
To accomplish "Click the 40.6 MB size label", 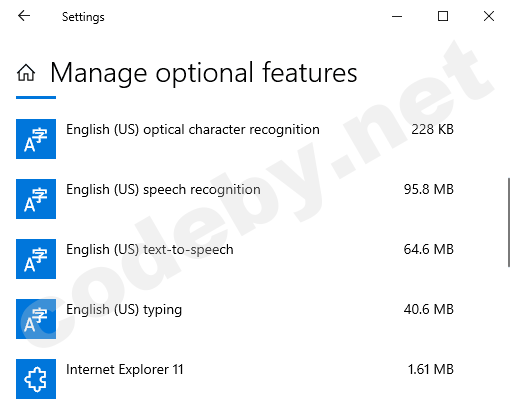I will tap(429, 309).
